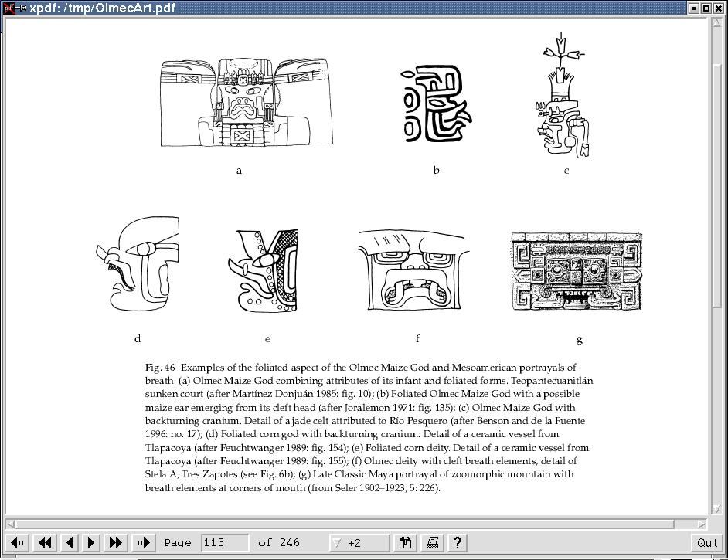The image size is (728, 560).
Task: Click the page number field showing 113
Action: pyautogui.click(x=225, y=542)
